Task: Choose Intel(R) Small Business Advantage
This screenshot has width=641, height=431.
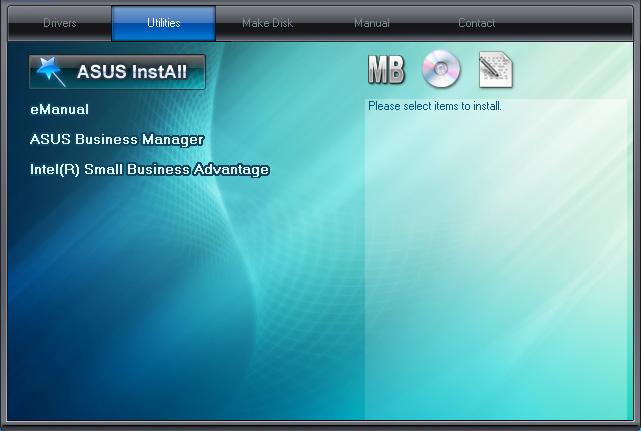Action: pos(149,169)
